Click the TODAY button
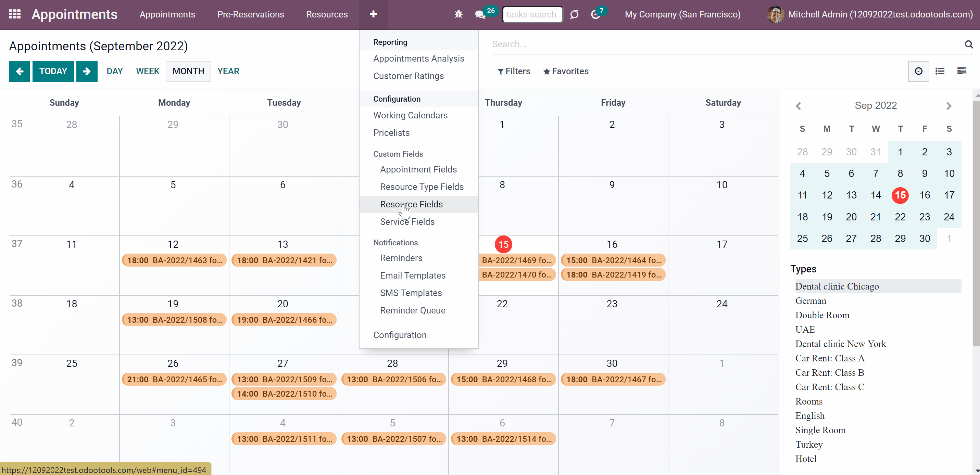 53,71
